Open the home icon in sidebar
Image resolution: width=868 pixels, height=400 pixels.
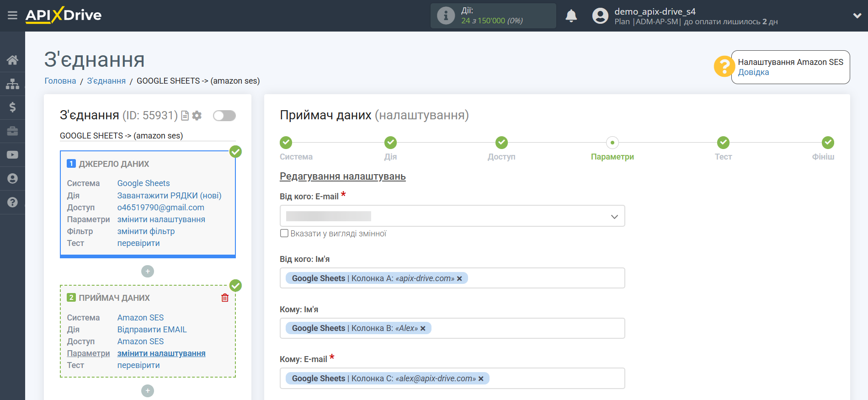[12, 60]
